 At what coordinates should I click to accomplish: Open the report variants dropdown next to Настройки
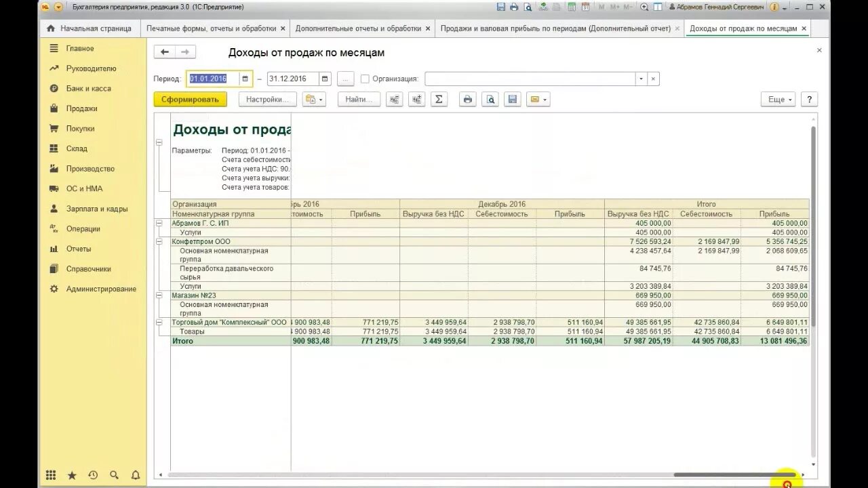click(314, 100)
